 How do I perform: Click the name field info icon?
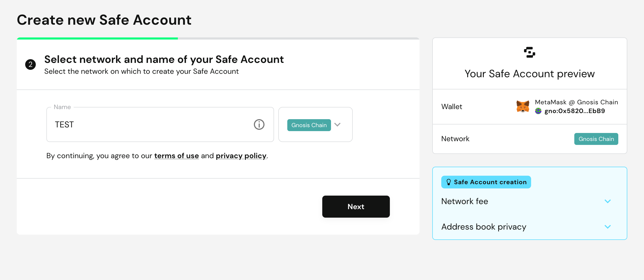tap(259, 124)
